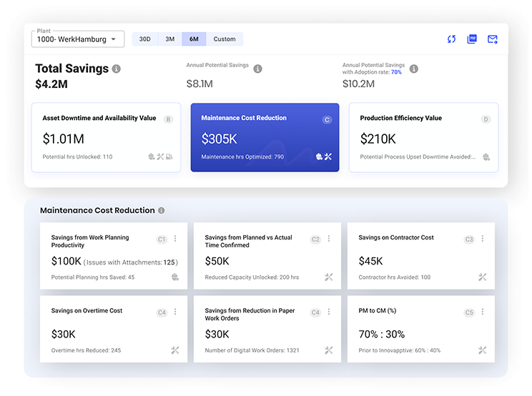This screenshot has width=532, height=396.
Task: Click the tools icon on Savings on Overtime Cost
Action: tap(175, 350)
